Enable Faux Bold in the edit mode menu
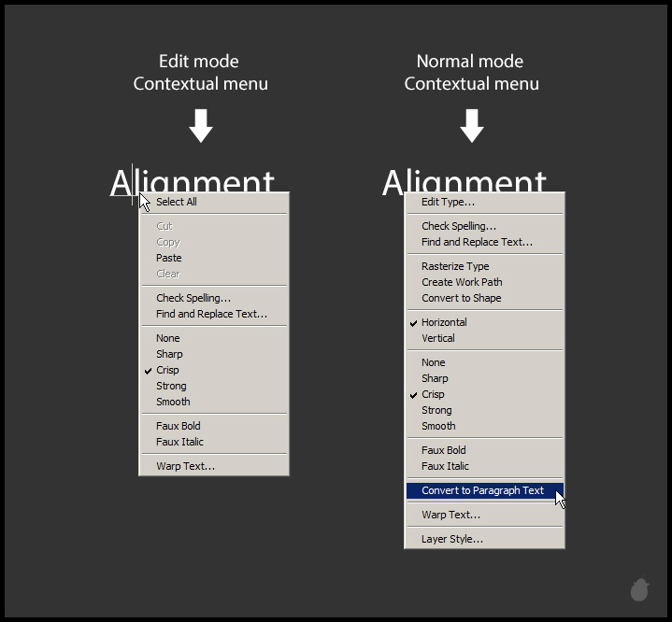The image size is (672, 622). click(x=179, y=426)
